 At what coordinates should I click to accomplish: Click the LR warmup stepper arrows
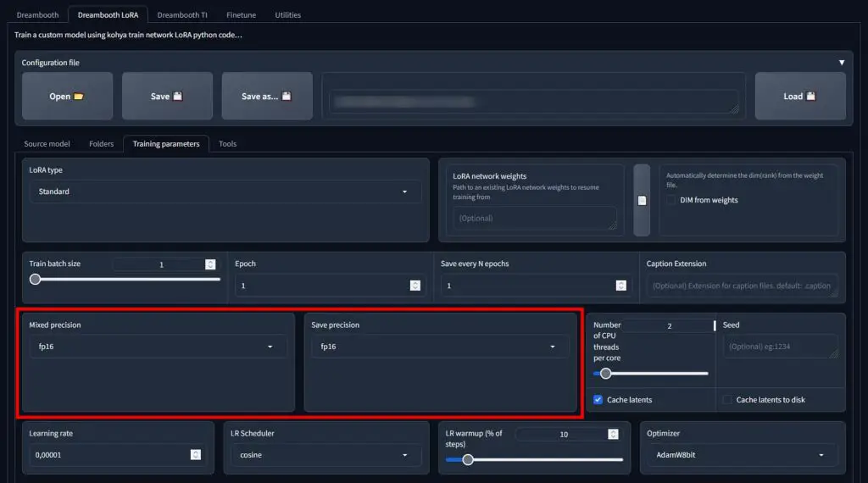pos(613,435)
